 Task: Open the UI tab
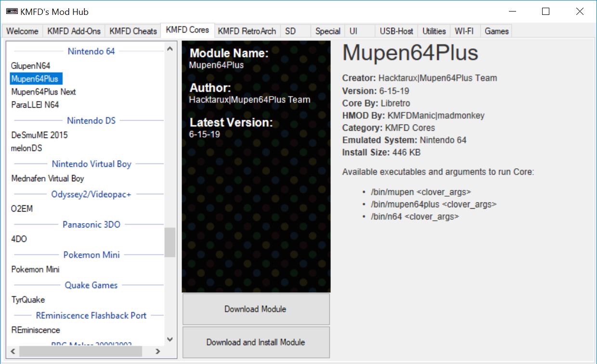coord(360,31)
